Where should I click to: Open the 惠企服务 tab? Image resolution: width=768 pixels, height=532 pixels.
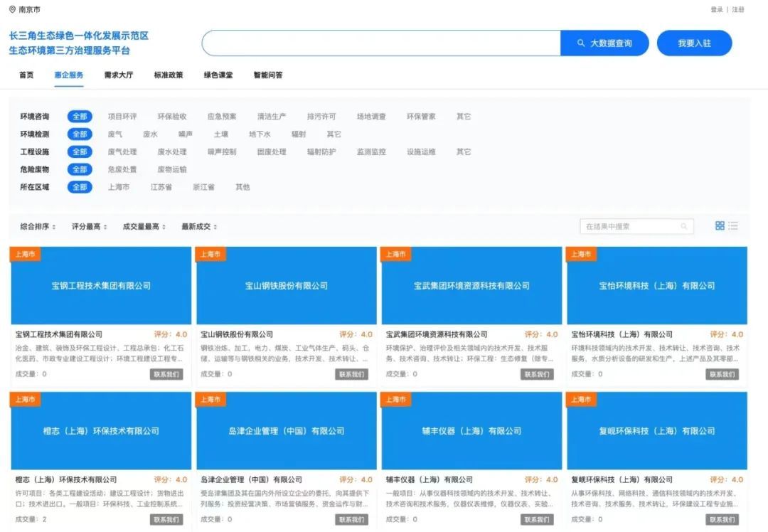click(x=68, y=75)
